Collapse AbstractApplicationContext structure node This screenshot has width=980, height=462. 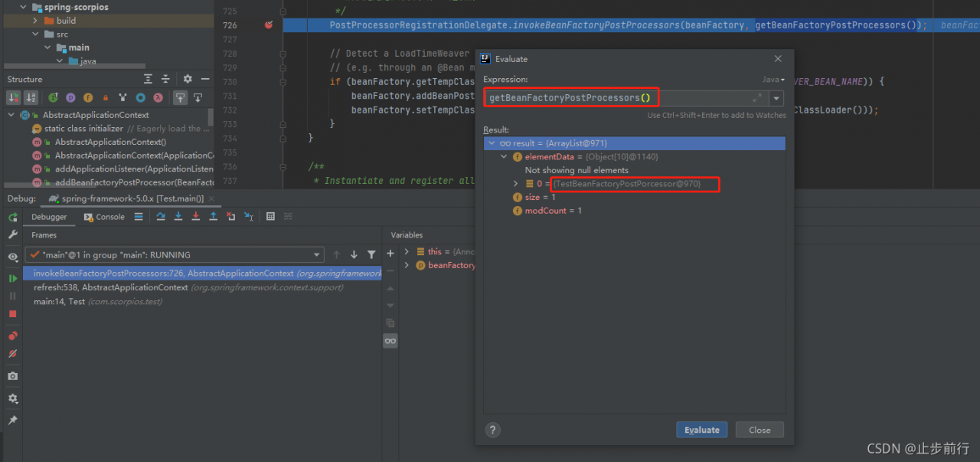11,115
